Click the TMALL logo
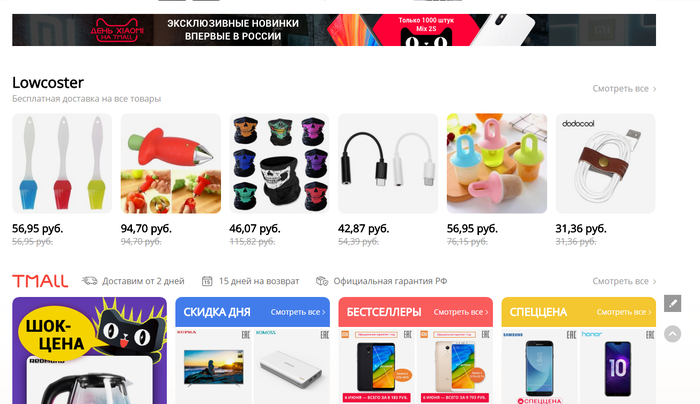Screen dimensions: 700x404 coord(40,281)
